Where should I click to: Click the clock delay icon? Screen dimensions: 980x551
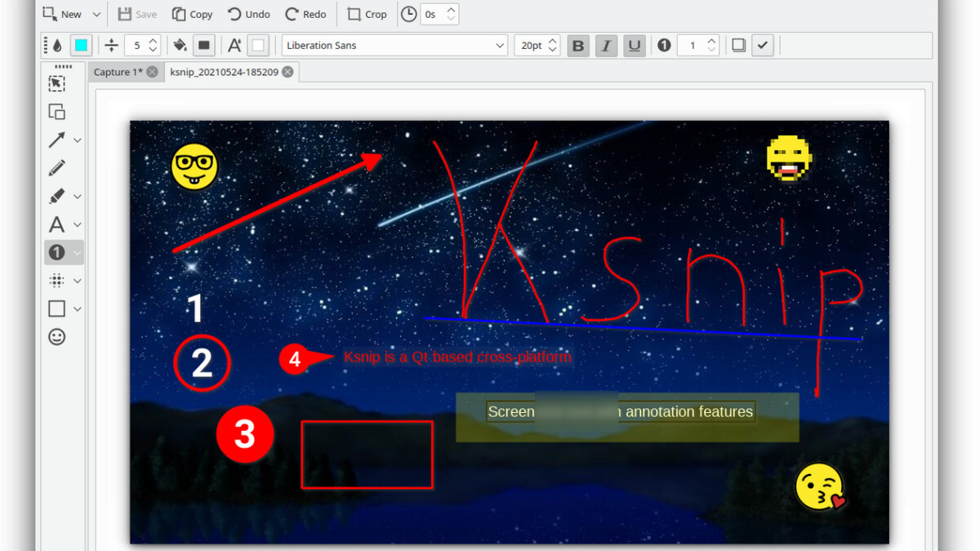(x=409, y=14)
